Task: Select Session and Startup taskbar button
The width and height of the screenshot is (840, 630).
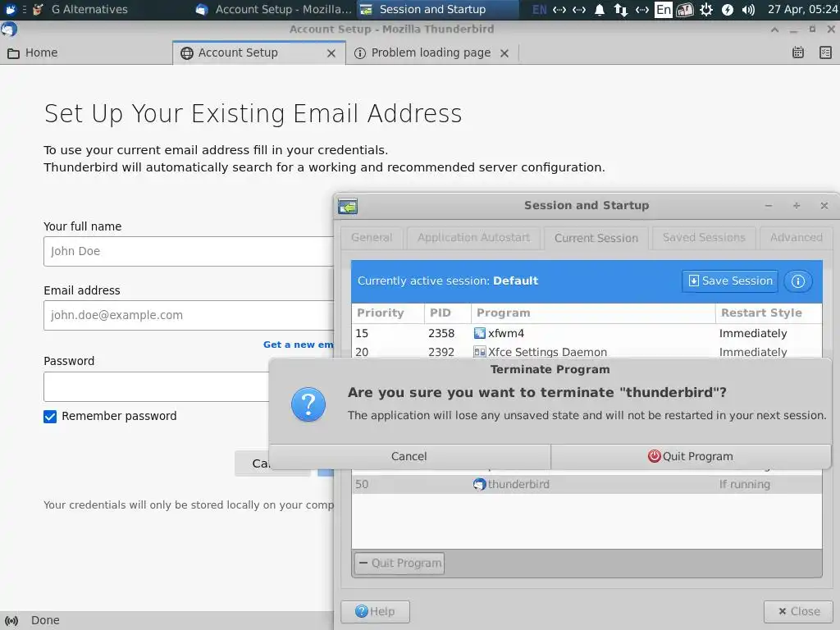Action: click(x=438, y=9)
